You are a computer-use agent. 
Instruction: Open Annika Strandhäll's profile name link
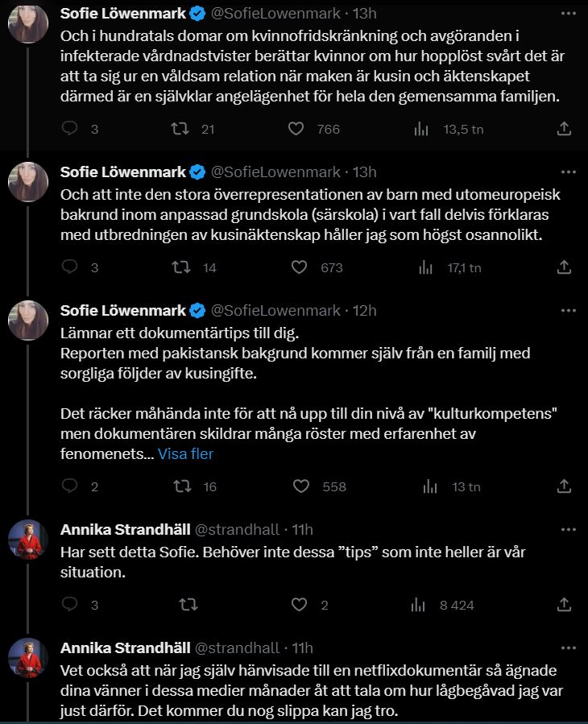[x=125, y=530]
